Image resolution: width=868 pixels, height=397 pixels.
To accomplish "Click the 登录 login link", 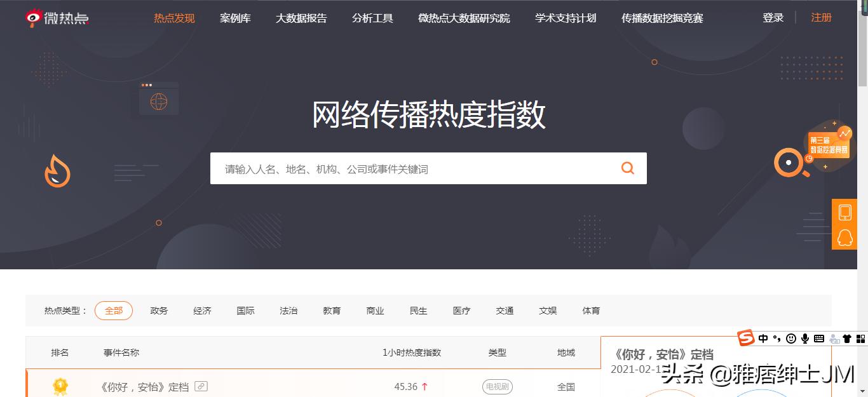I will (773, 17).
